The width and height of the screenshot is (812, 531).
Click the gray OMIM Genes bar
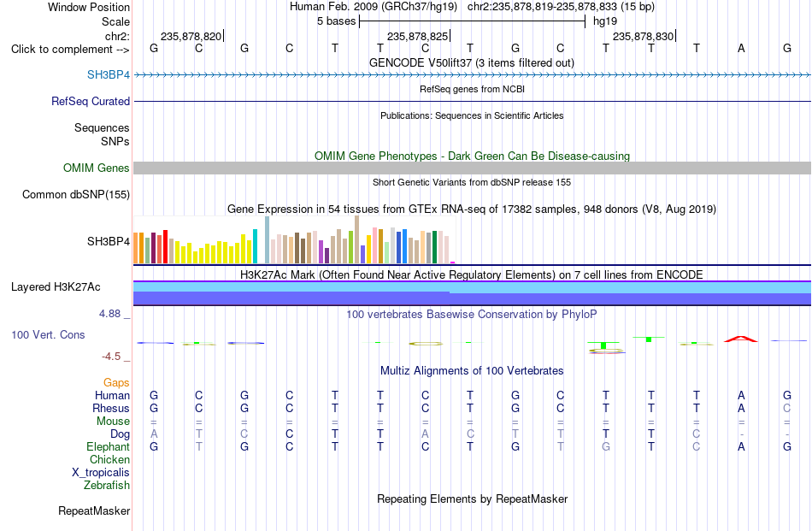(x=472, y=168)
